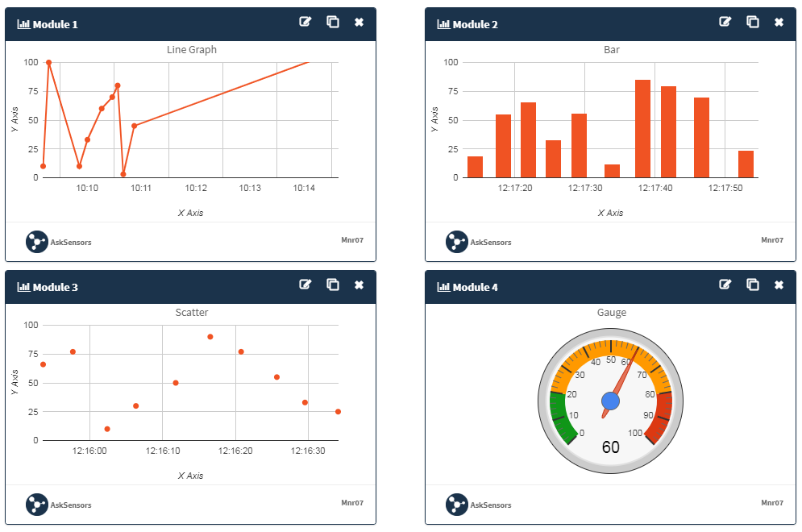Duplicate the Module 4 gauge widget
The image size is (802, 532).
[x=753, y=285]
